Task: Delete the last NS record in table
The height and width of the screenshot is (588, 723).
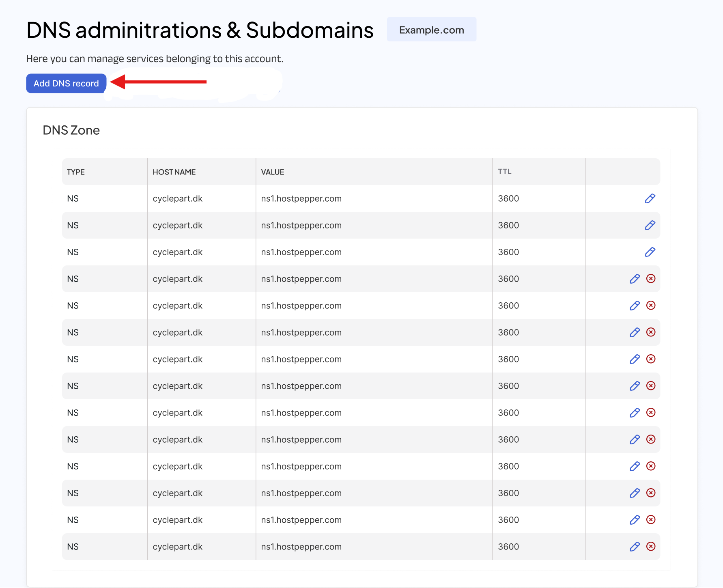Action: coord(651,546)
